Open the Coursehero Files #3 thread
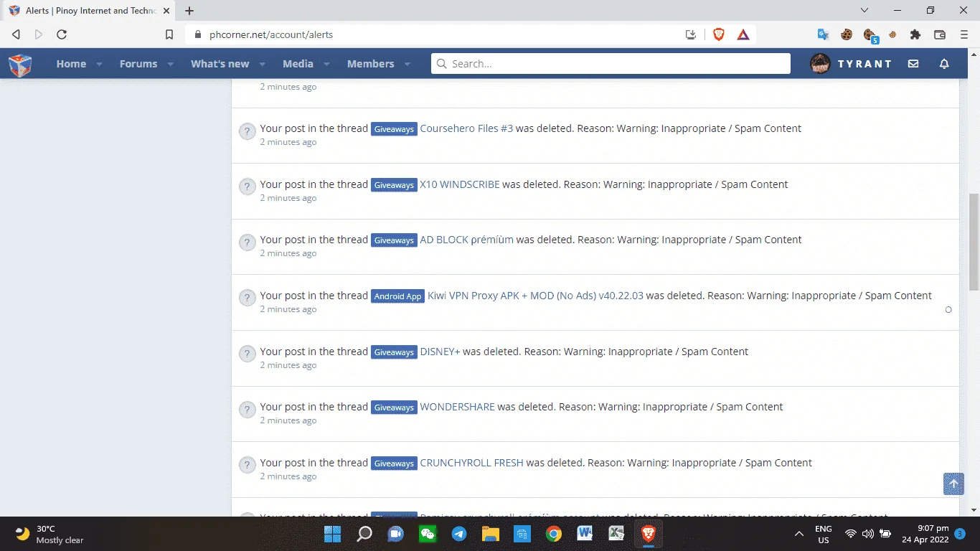This screenshot has width=980, height=551. (466, 128)
